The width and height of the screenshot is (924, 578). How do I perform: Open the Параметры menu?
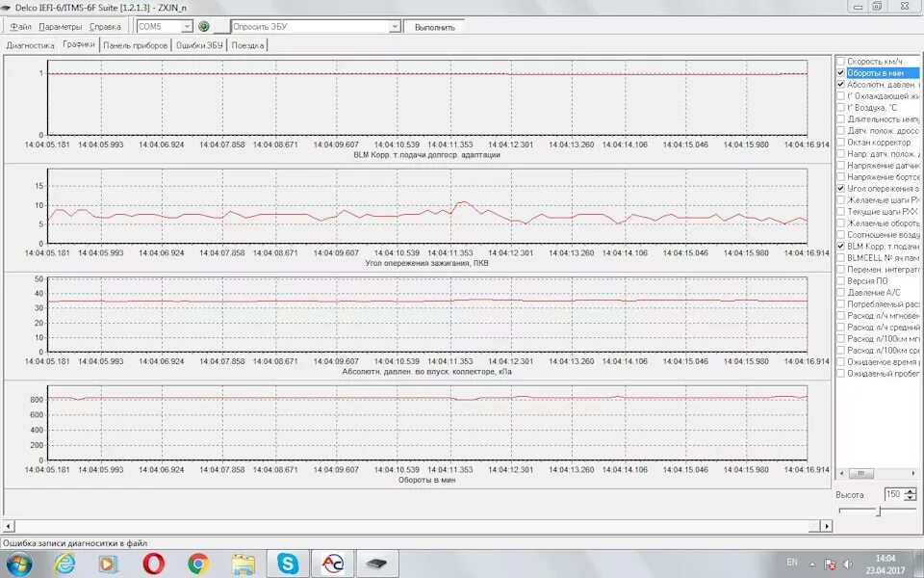tap(60, 27)
